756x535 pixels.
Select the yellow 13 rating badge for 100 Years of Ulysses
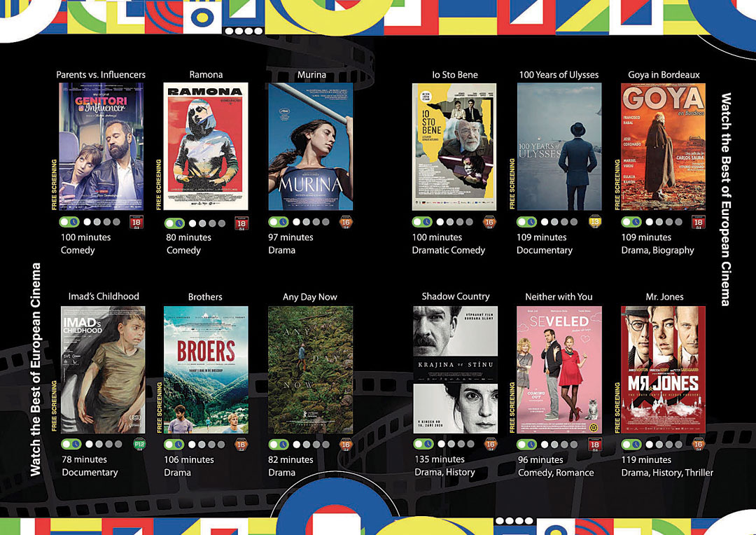coord(595,222)
